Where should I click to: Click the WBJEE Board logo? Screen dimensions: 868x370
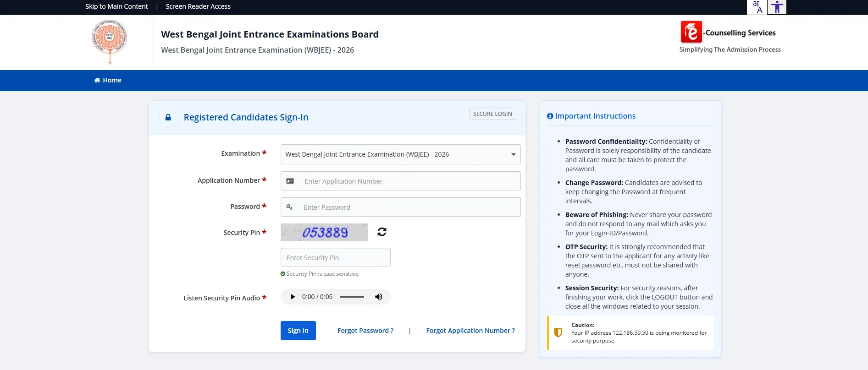[x=109, y=42]
